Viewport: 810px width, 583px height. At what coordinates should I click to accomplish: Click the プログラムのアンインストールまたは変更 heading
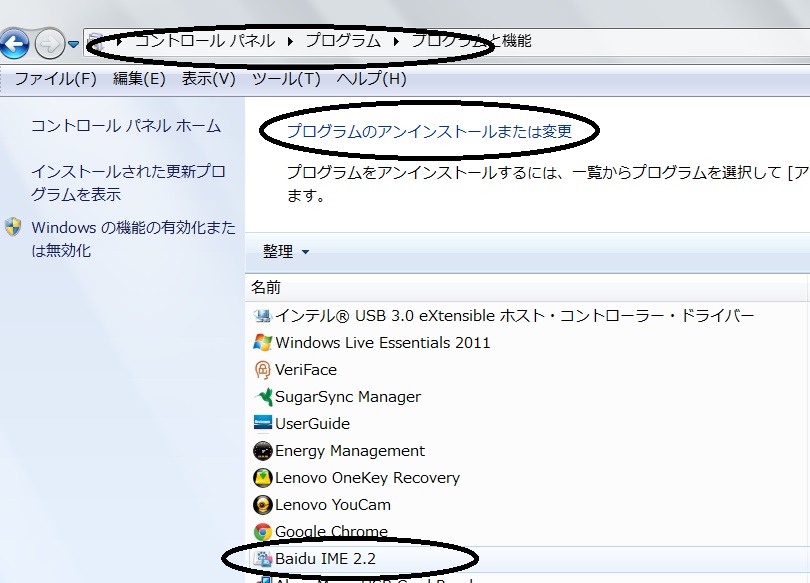click(429, 131)
